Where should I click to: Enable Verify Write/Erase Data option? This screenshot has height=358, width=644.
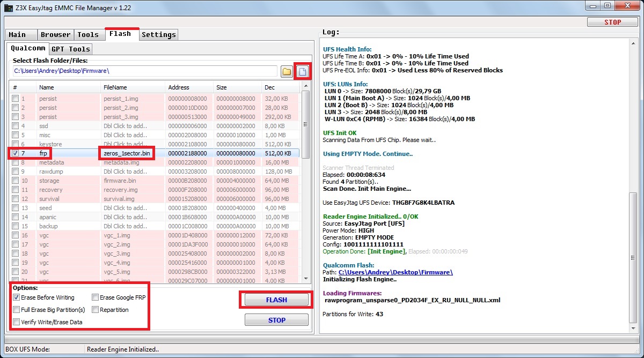coord(17,322)
